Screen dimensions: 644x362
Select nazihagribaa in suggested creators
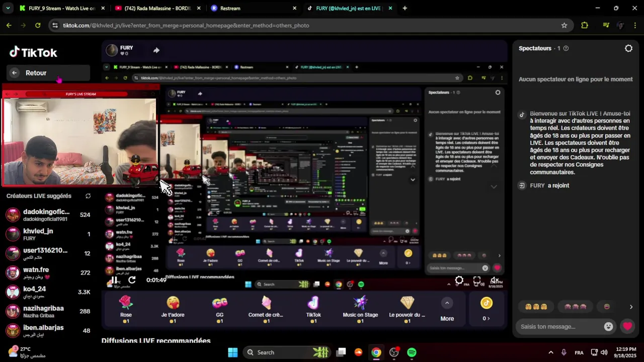pos(48,311)
